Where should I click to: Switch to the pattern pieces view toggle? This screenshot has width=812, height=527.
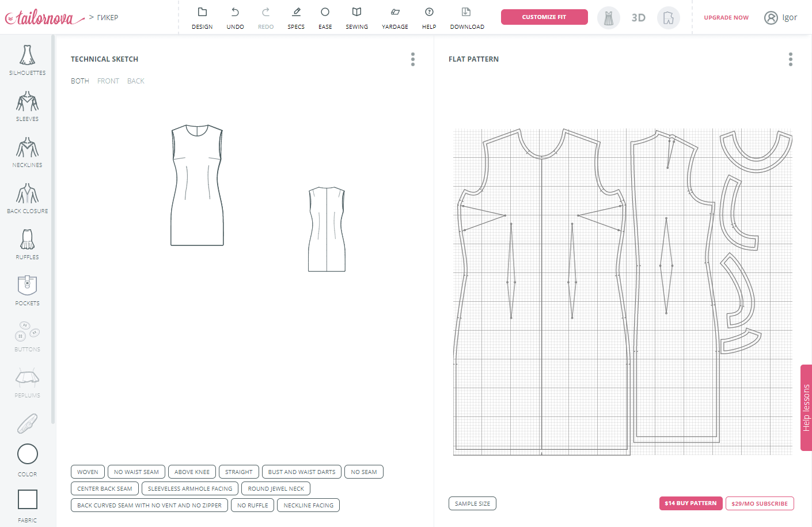click(668, 18)
